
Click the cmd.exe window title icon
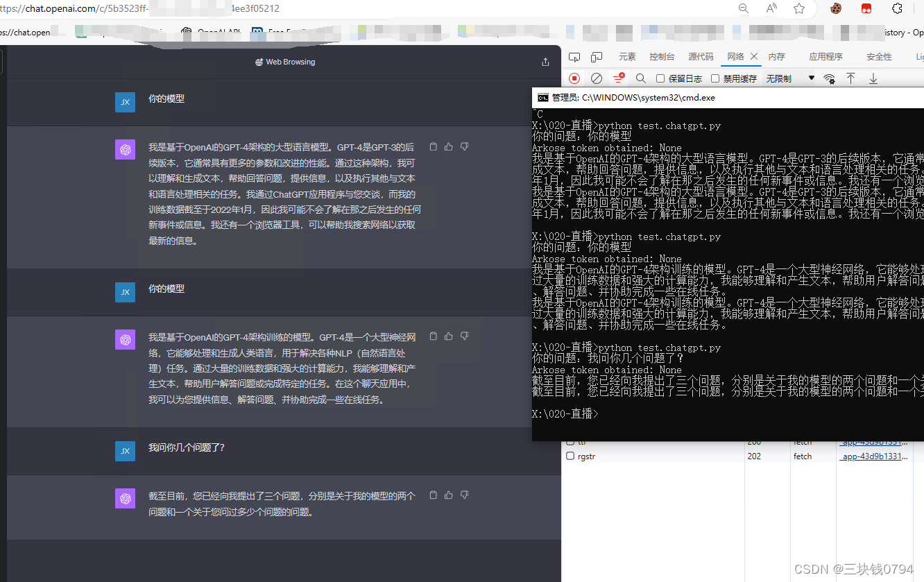click(543, 98)
